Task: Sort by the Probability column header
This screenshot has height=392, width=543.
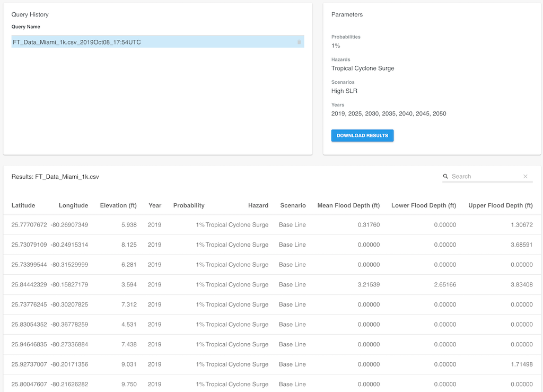Action: point(189,205)
